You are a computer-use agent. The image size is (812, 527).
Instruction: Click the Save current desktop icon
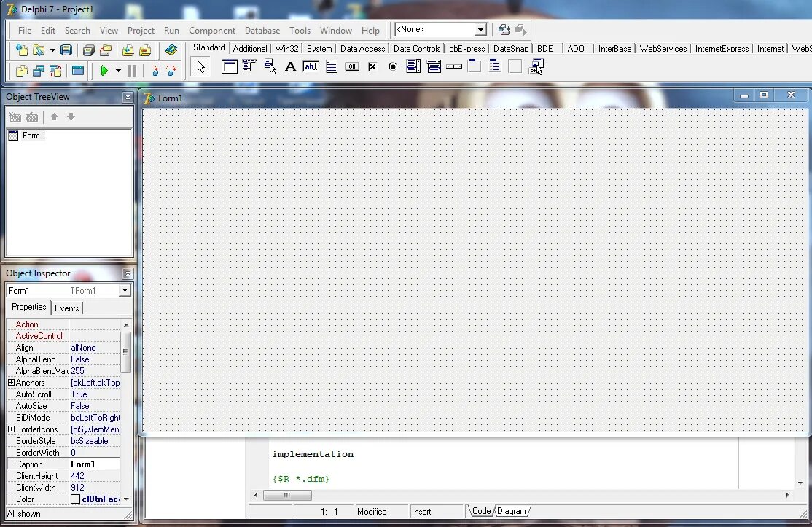pos(504,30)
